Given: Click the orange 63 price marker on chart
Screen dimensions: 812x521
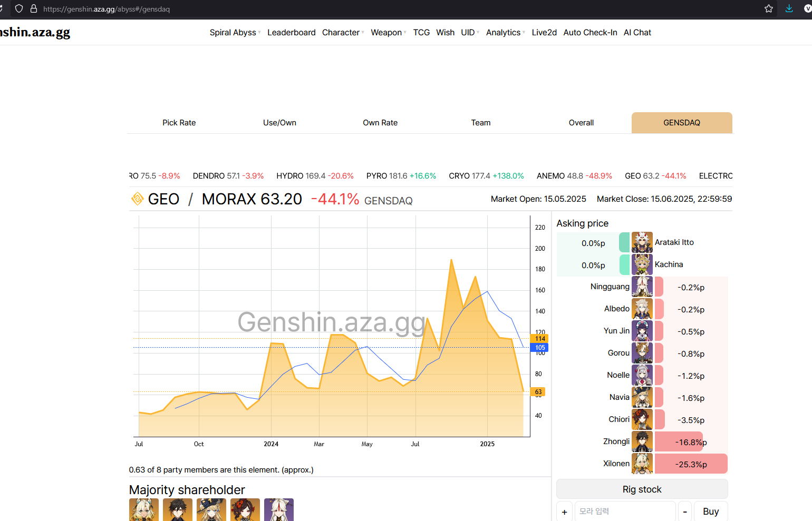Looking at the screenshot, I should (538, 392).
